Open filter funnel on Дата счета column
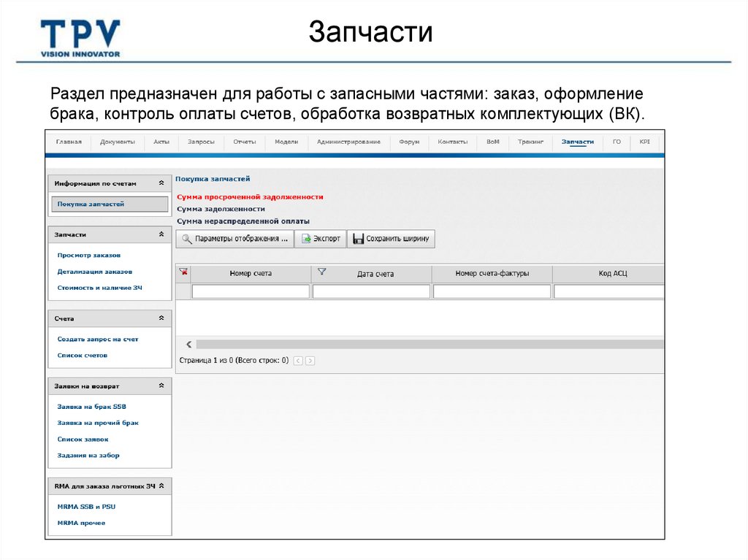 [x=323, y=271]
